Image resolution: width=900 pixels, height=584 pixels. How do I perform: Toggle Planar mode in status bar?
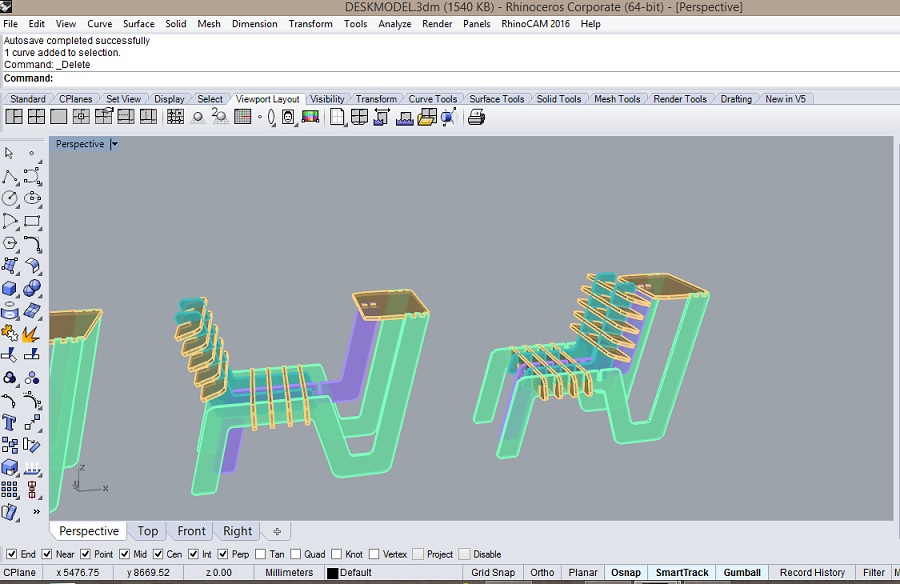(x=583, y=573)
